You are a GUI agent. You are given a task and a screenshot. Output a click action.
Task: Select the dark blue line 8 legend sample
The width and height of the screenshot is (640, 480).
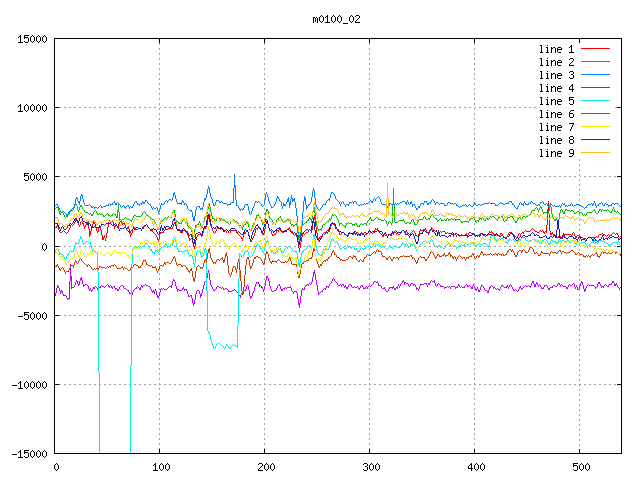pos(596,140)
